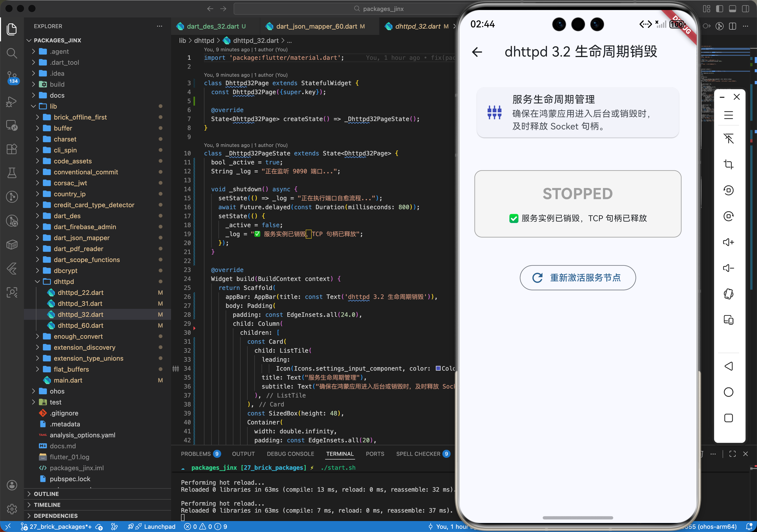Toggle the bottom panel layout icon
This screenshot has width=757, height=532.
tap(732, 9)
